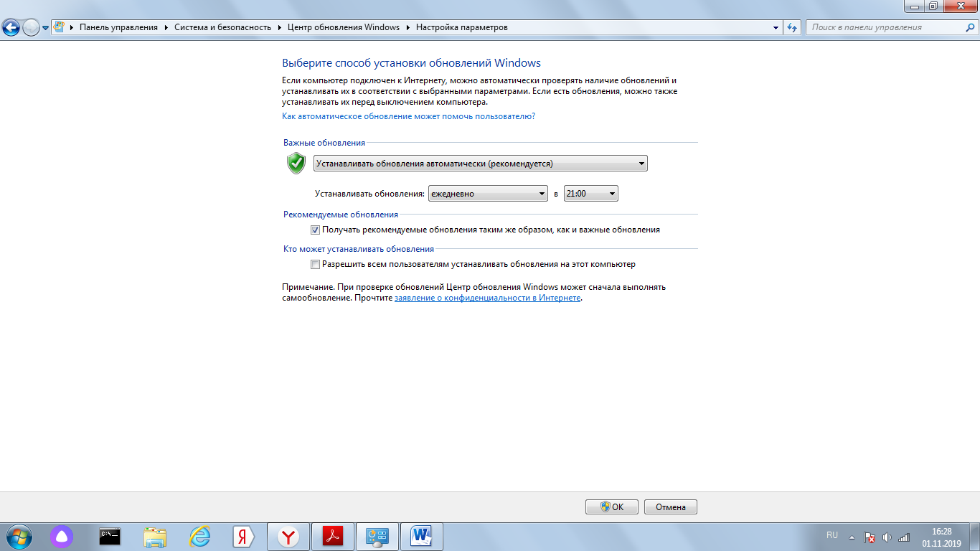Expand arrow after 'Центр обновления Windows' breadcrumb

(407, 27)
